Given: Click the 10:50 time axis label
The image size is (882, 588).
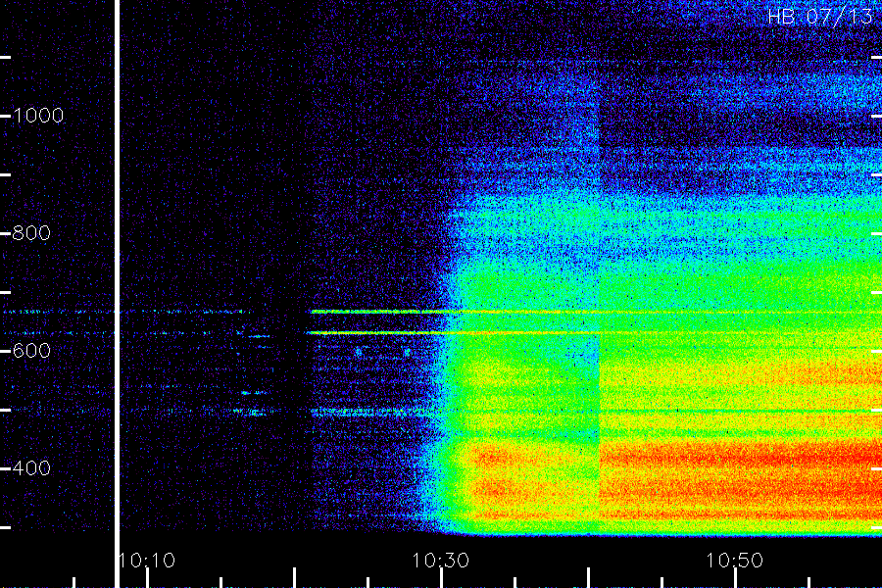Looking at the screenshot, I should 735,561.
